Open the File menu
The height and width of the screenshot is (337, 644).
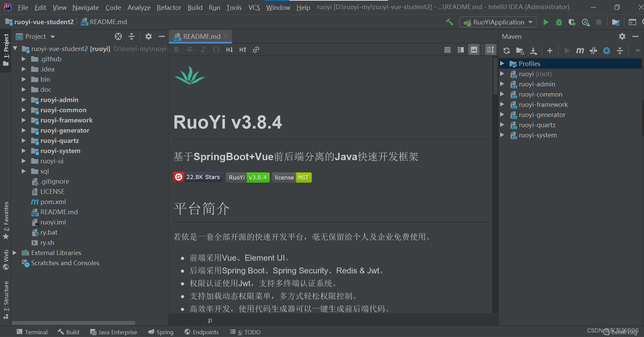click(23, 7)
